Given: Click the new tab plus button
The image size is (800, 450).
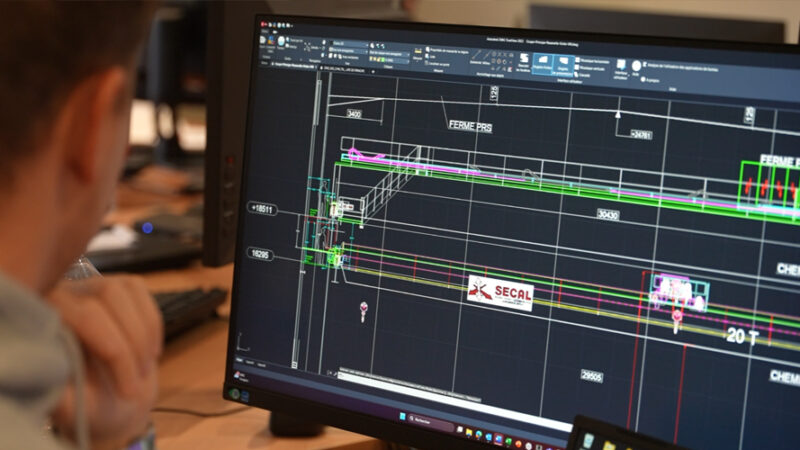Looking at the screenshot, I should point(374,71).
